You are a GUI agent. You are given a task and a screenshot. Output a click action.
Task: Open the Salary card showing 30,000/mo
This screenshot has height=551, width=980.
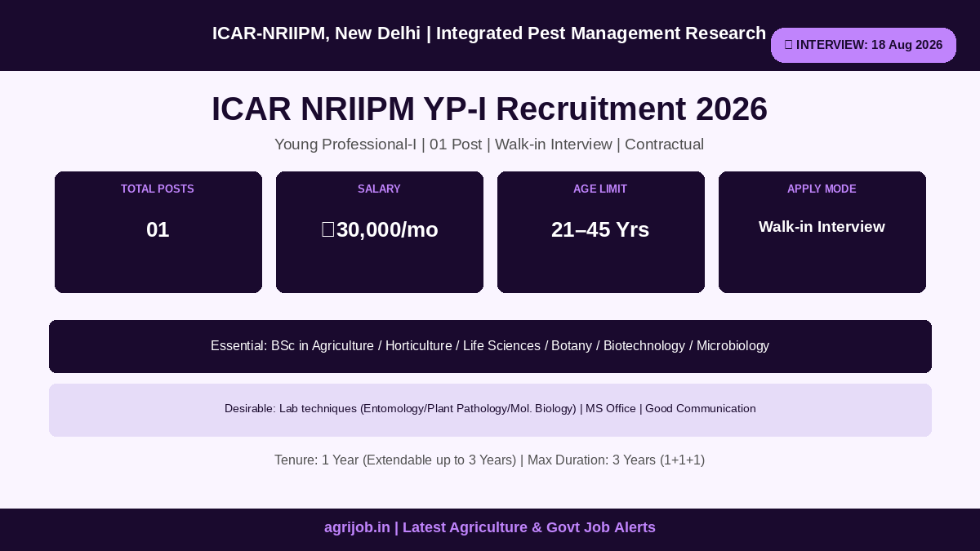380,232
